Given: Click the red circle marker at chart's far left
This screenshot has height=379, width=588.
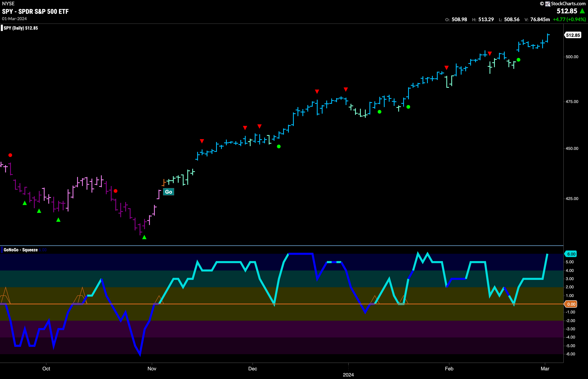Looking at the screenshot, I should click(x=10, y=155).
